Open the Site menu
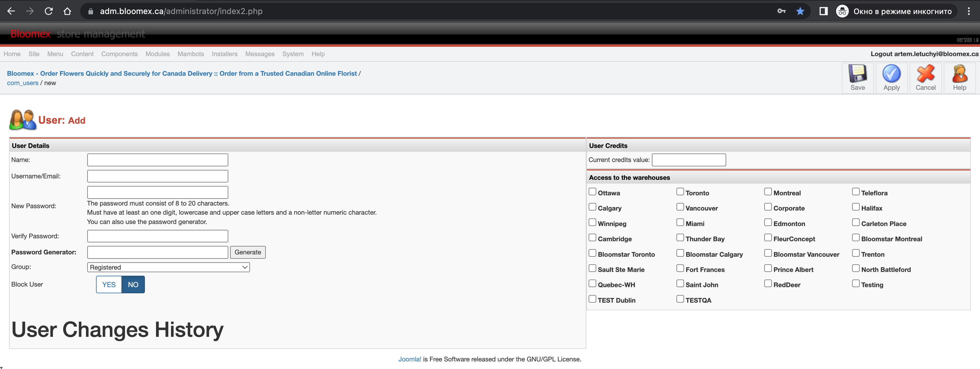This screenshot has height=369, width=980. (x=34, y=54)
